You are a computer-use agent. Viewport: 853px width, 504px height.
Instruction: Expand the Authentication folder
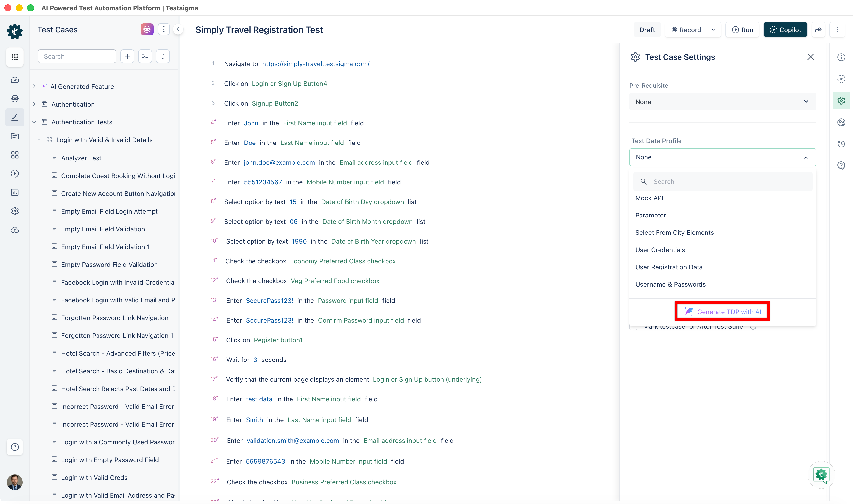(34, 104)
